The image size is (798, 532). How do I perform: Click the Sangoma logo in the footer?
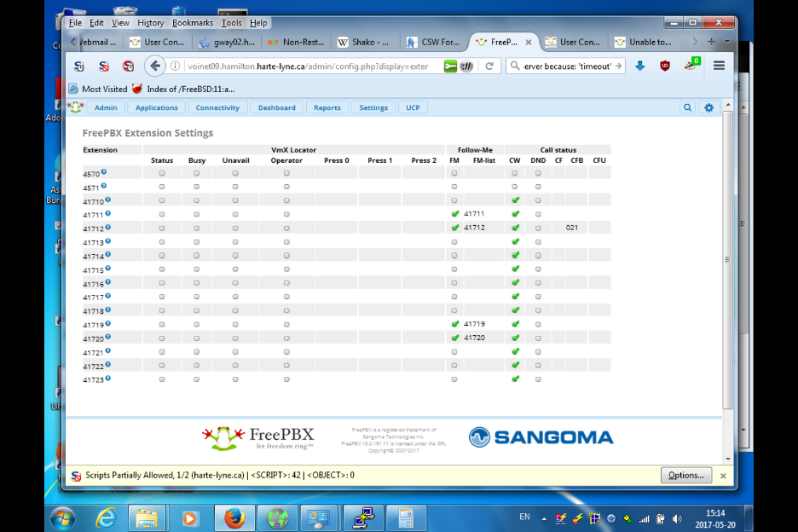pos(541,437)
